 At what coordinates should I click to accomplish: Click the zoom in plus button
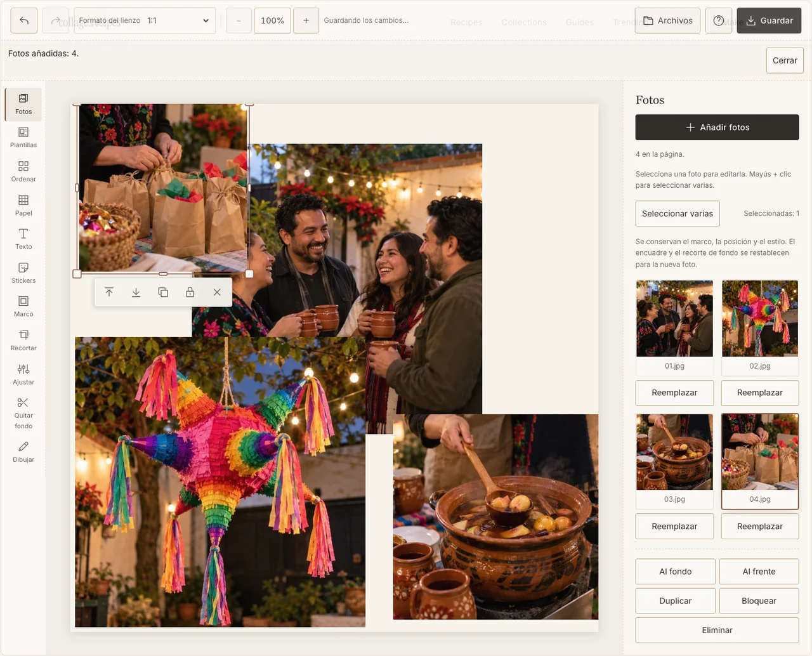click(x=306, y=20)
